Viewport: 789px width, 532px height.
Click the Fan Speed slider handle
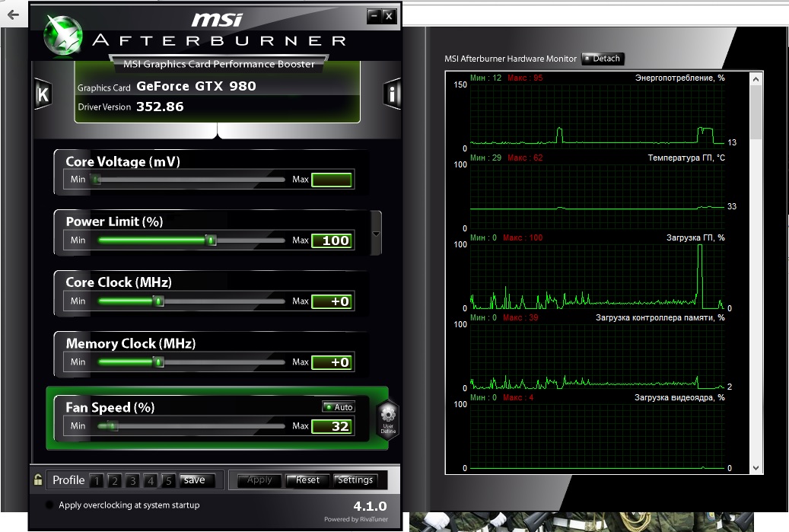pyautogui.click(x=113, y=425)
